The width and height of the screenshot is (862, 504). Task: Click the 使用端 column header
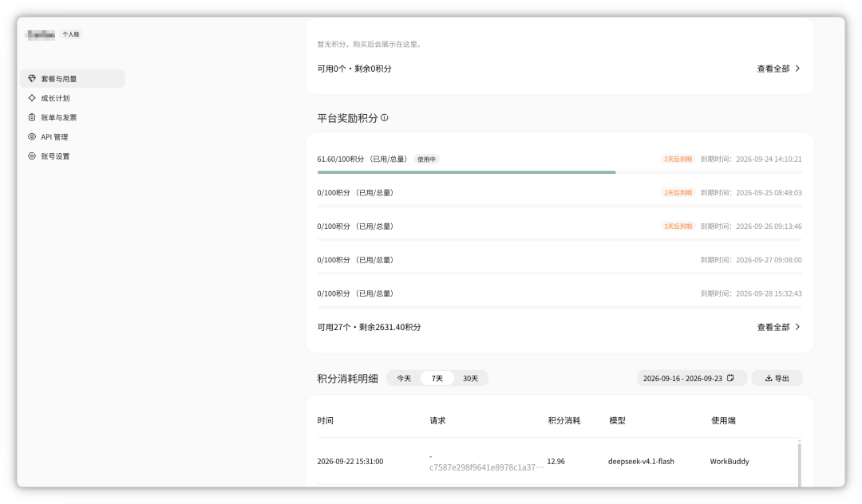click(723, 420)
